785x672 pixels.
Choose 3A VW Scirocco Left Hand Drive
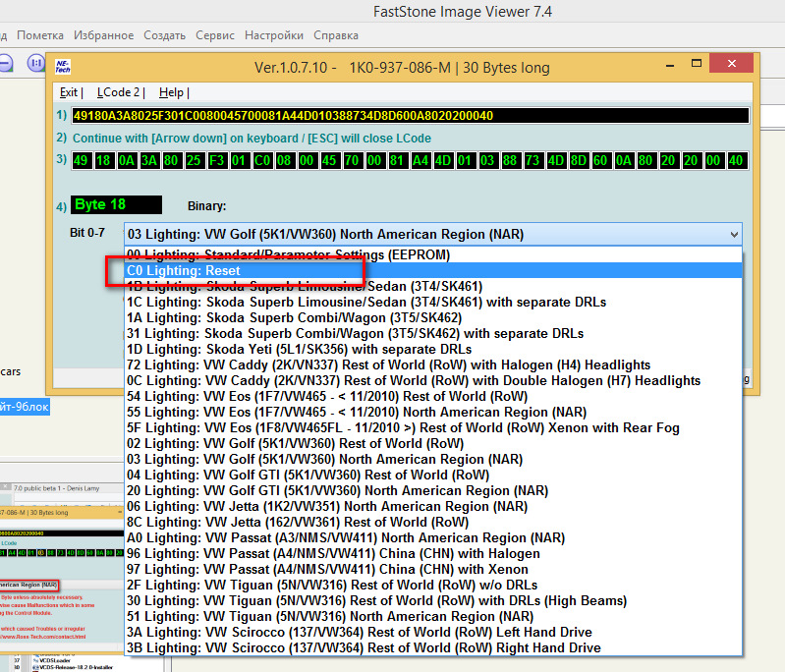pyautogui.click(x=433, y=632)
